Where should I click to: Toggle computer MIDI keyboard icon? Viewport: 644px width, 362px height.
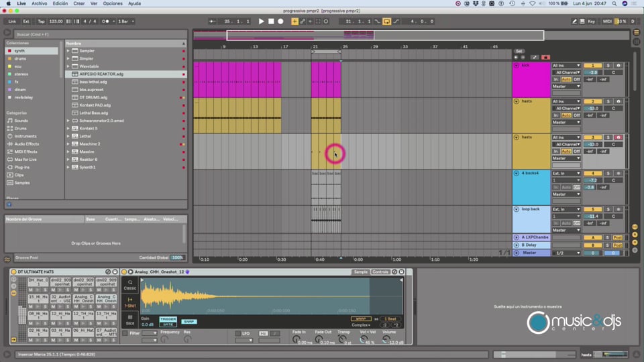[x=582, y=21]
